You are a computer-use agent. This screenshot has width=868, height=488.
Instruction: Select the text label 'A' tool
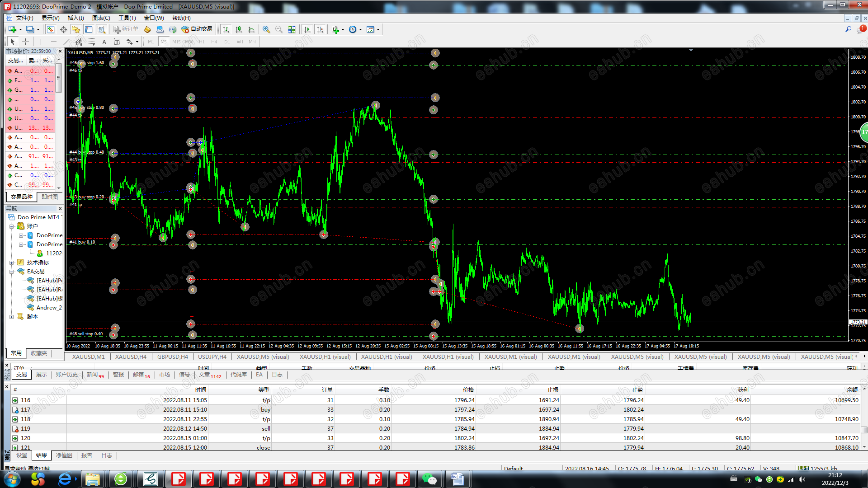(x=104, y=42)
